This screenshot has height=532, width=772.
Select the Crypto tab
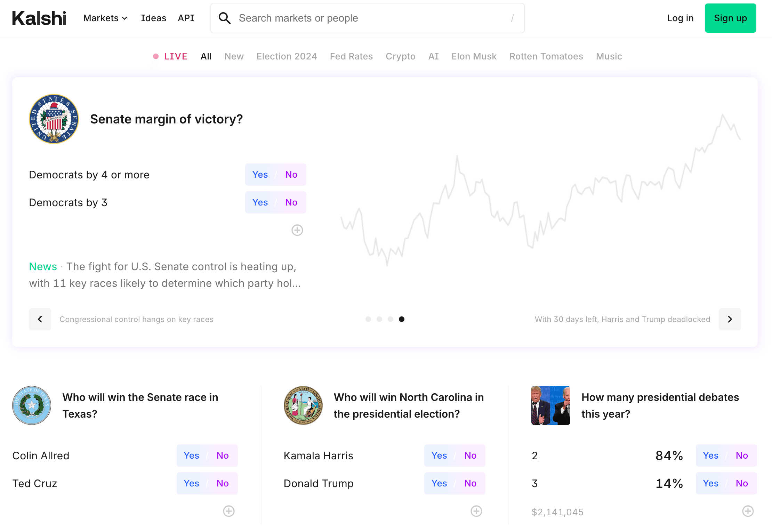click(400, 56)
